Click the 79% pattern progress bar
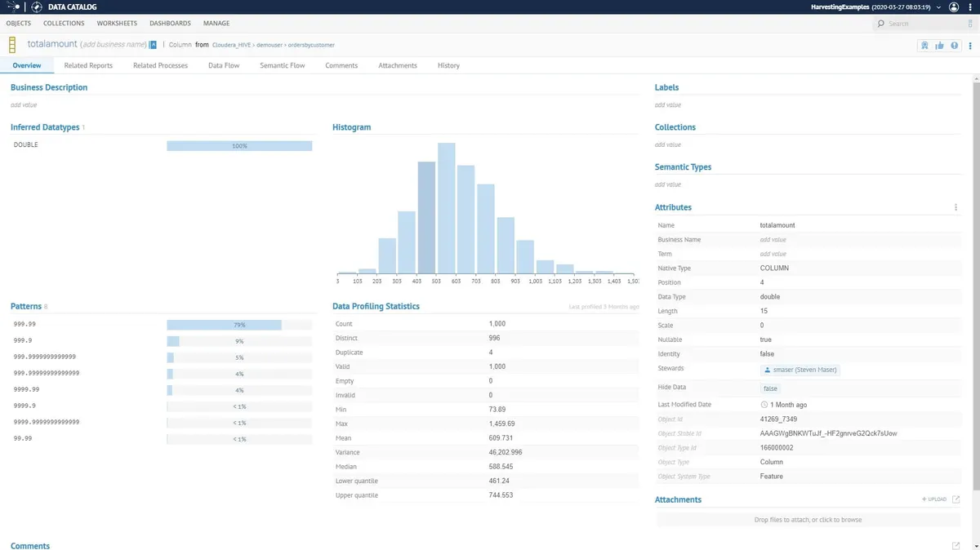The width and height of the screenshot is (980, 550). click(223, 324)
